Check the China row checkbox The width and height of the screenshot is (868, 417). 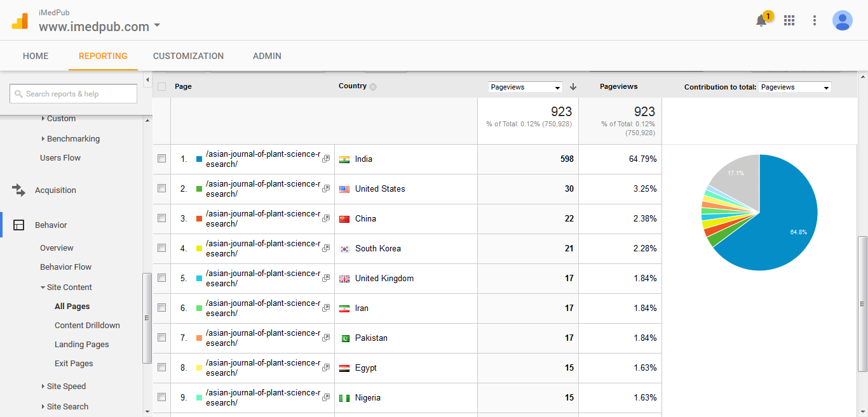pyautogui.click(x=161, y=218)
